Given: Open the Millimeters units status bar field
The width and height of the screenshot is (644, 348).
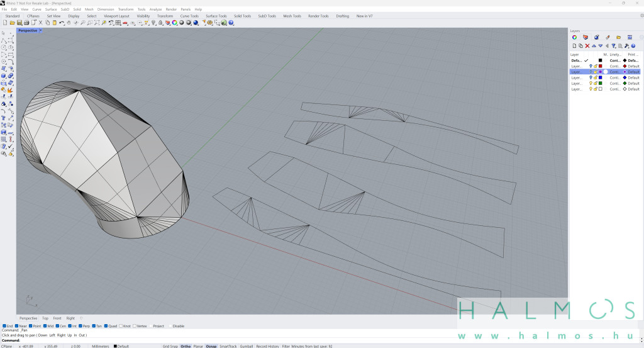Looking at the screenshot, I should (x=100, y=346).
